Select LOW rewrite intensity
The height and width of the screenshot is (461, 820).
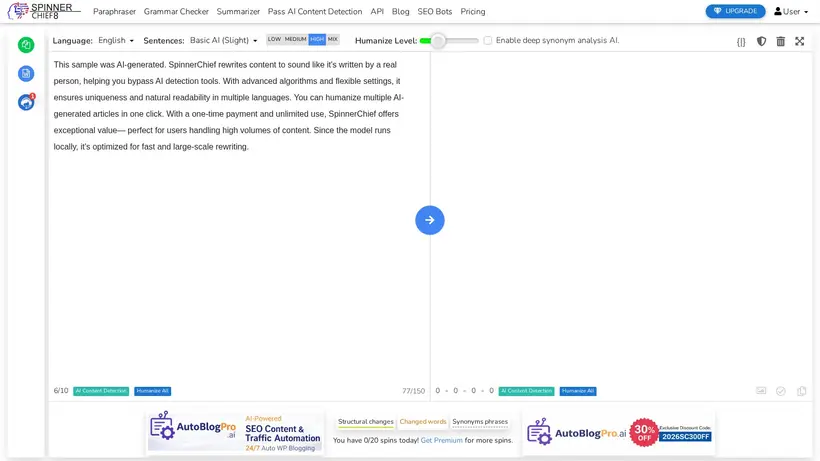(274, 39)
